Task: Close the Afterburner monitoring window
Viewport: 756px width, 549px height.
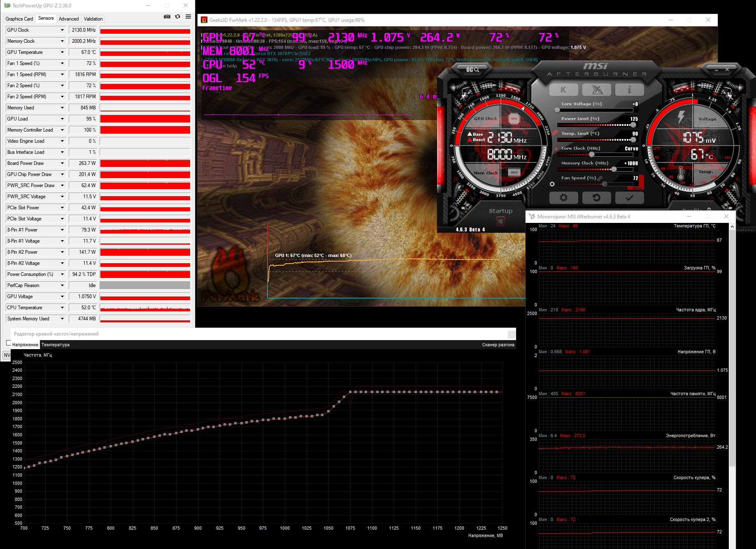Action: click(726, 217)
